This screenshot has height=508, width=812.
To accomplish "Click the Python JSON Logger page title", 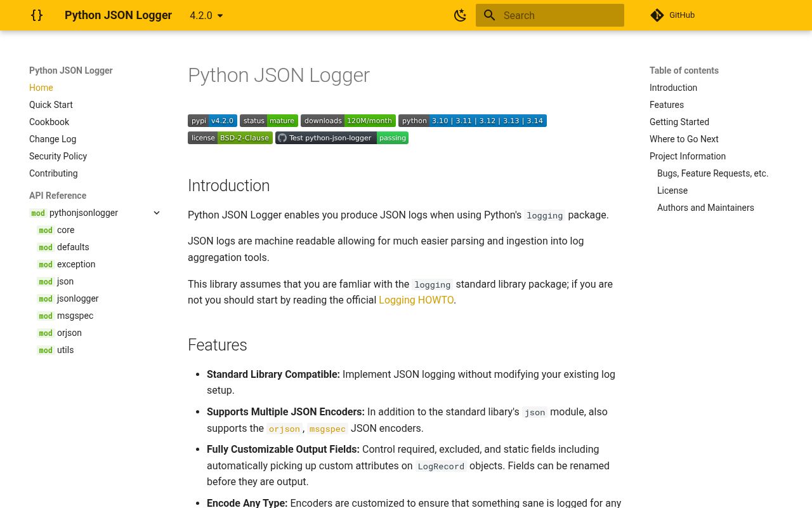I will 278,75.
